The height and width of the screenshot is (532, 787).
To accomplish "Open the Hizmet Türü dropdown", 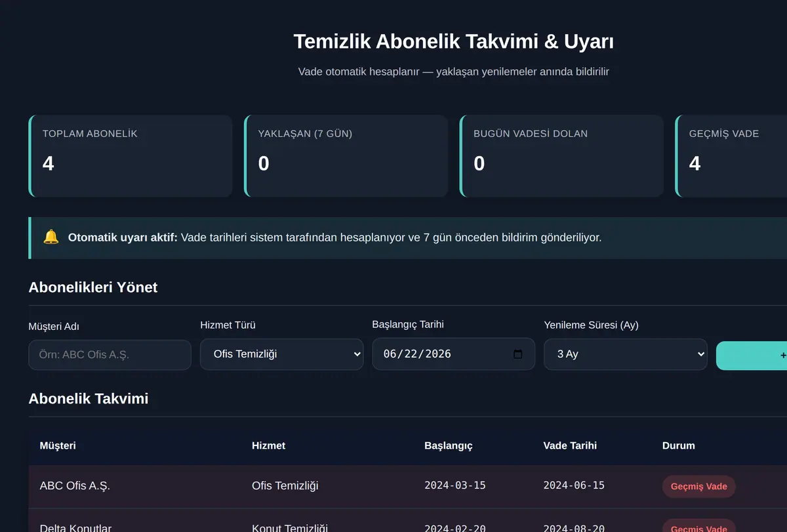I will click(282, 354).
